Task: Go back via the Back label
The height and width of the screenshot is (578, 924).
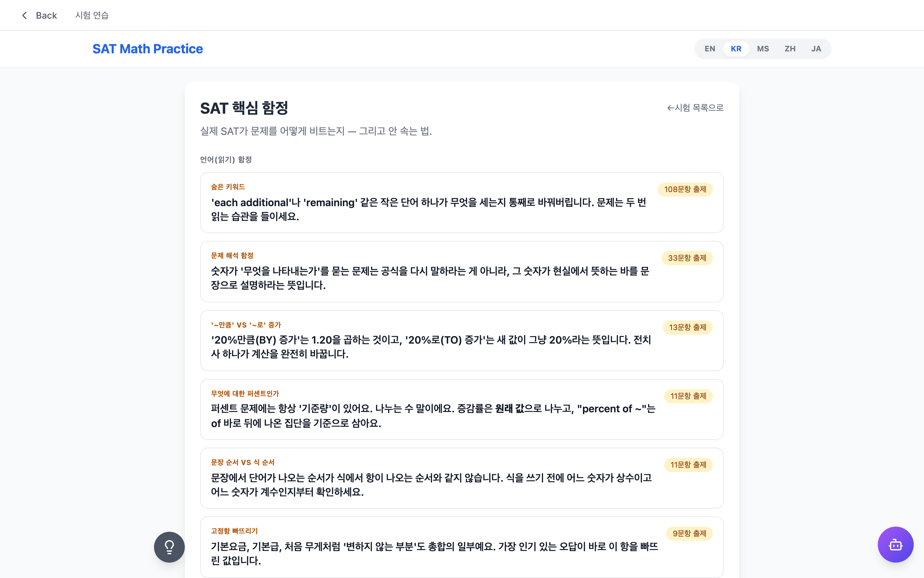Action: pyautogui.click(x=46, y=15)
